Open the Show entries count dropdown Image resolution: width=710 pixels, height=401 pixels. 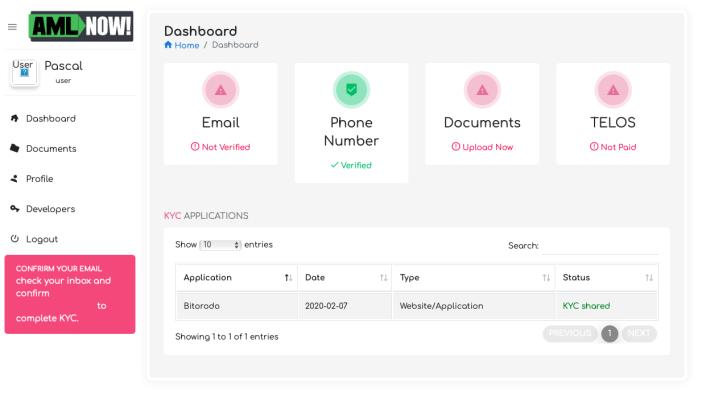coord(220,245)
